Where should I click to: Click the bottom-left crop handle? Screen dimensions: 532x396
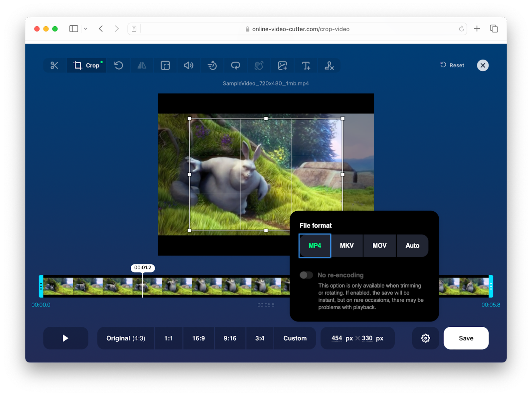(x=190, y=230)
